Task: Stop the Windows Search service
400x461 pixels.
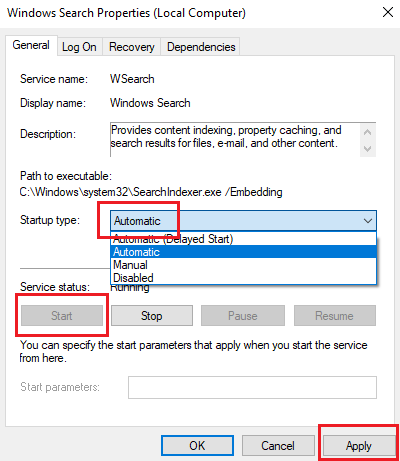Action: point(152,316)
